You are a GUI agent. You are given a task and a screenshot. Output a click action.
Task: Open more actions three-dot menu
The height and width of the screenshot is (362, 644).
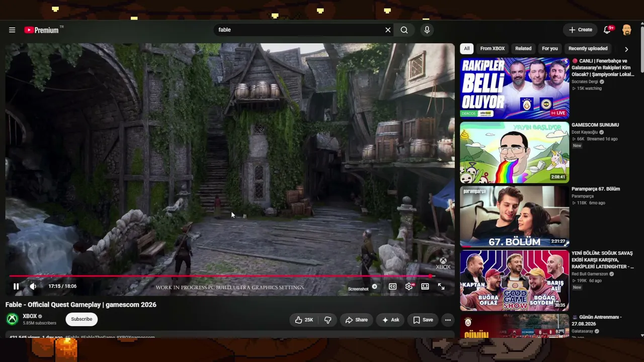(x=448, y=320)
